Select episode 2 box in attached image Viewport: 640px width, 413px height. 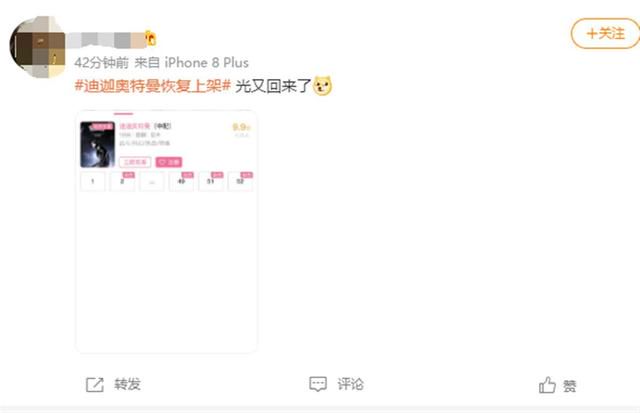[x=122, y=181]
